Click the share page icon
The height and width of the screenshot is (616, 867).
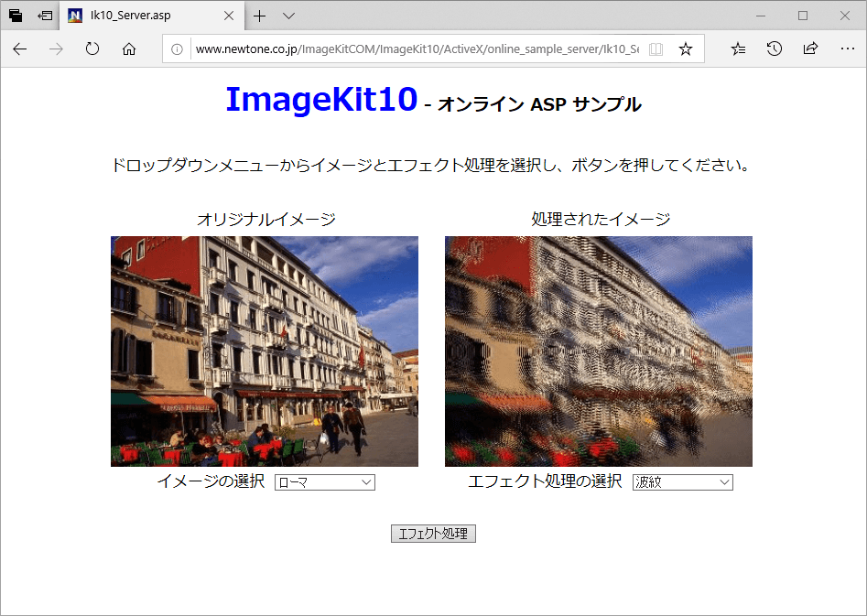[x=810, y=49]
